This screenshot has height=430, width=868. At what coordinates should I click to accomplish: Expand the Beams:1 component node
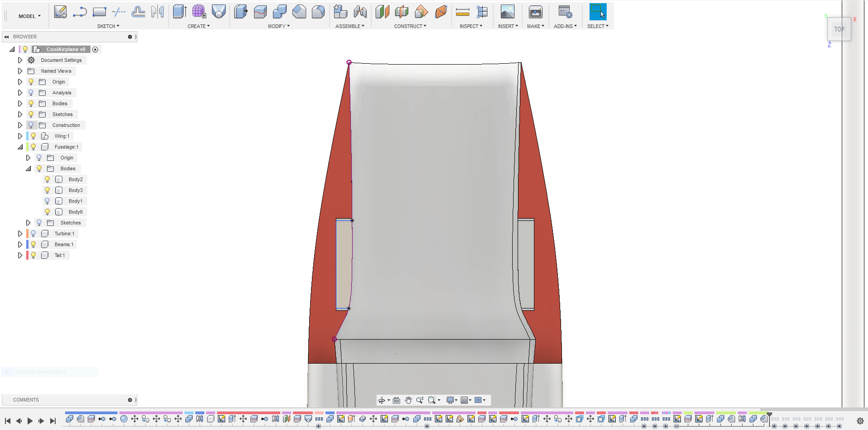(20, 244)
